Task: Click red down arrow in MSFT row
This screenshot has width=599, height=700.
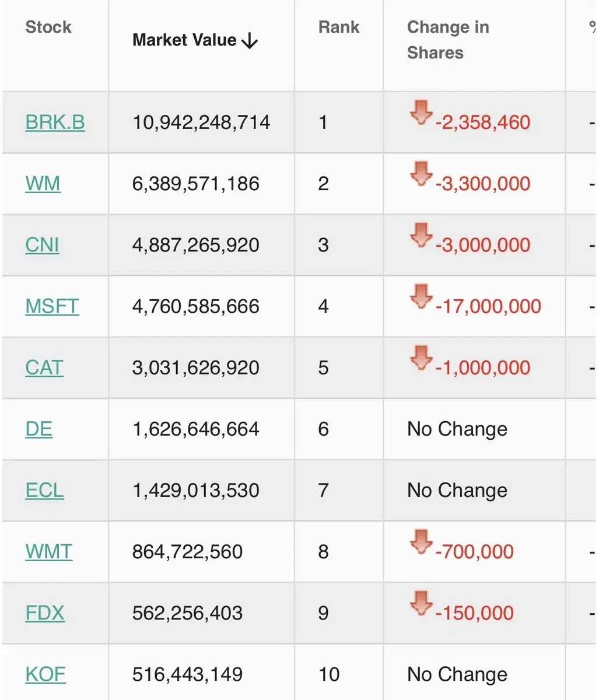Action: click(x=421, y=296)
